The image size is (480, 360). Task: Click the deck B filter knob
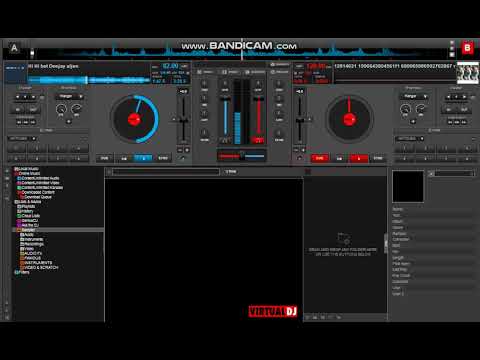[x=279, y=133]
